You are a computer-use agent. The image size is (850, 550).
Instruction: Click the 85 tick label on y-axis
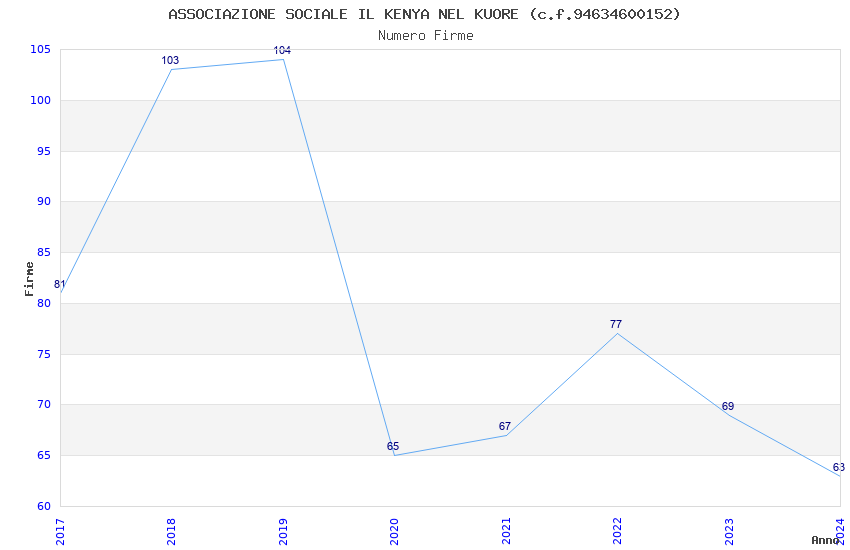tap(44, 253)
